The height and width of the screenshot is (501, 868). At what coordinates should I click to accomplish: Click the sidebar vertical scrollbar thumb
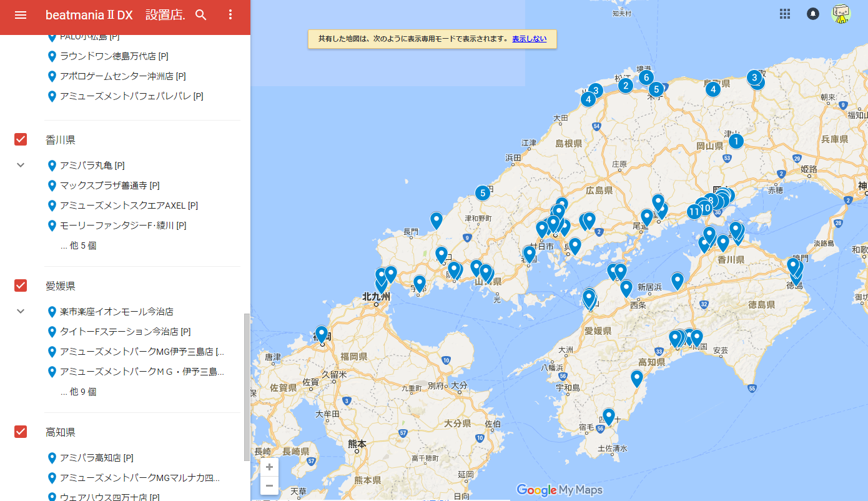pos(246,387)
